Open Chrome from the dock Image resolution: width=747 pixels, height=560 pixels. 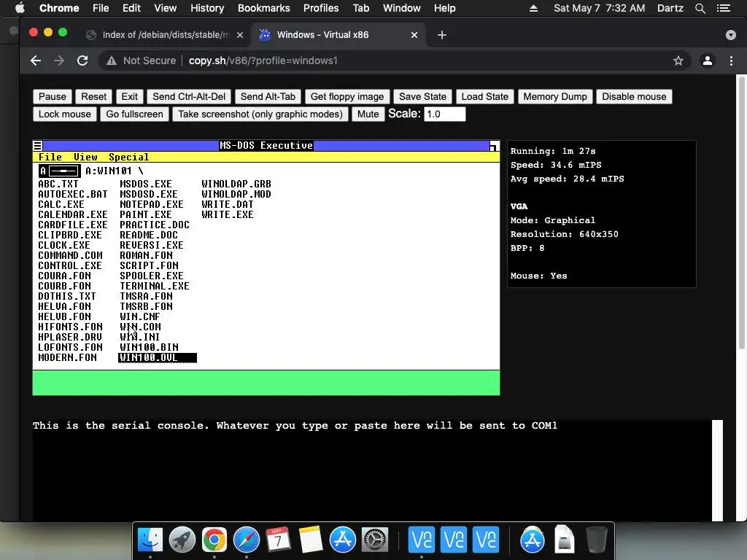(x=214, y=540)
